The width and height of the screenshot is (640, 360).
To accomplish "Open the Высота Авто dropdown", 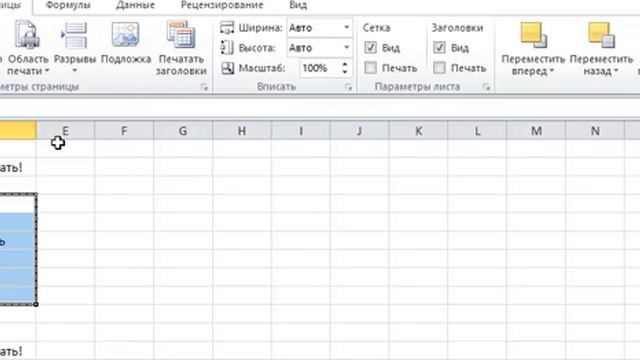I will click(x=347, y=48).
